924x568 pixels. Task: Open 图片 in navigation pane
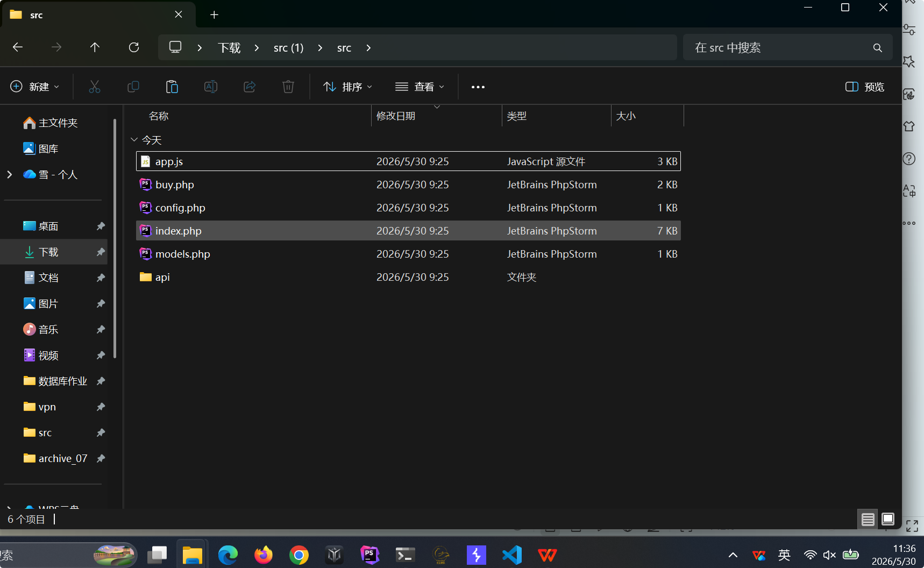coord(41,303)
